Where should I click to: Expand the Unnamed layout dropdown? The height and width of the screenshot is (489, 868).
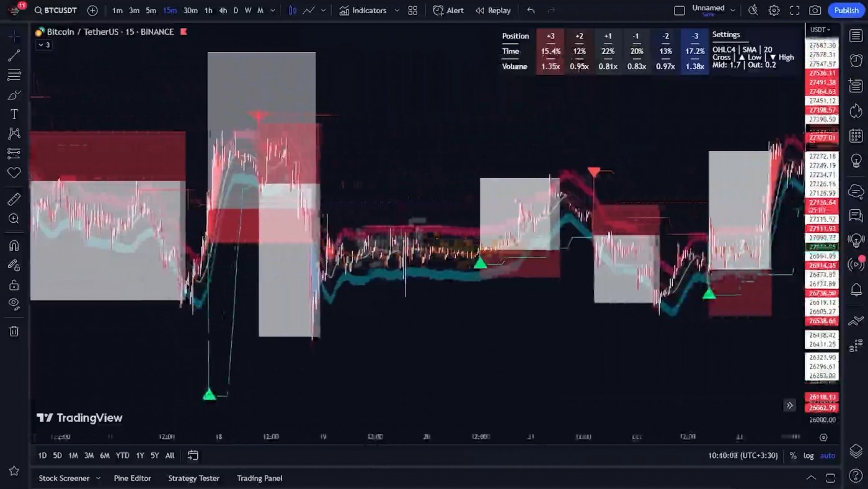click(x=732, y=11)
